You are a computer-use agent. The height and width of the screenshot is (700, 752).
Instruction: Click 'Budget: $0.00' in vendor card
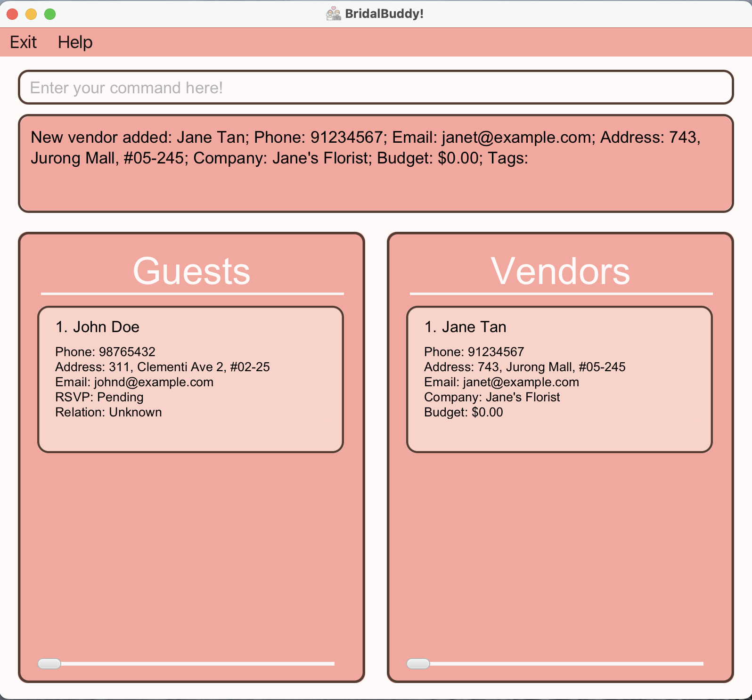click(464, 412)
